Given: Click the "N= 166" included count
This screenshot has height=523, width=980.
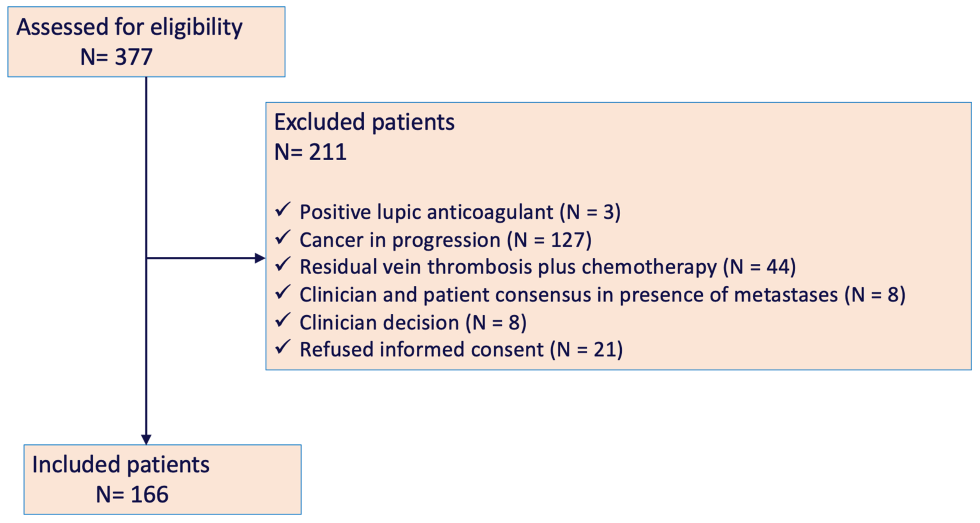Looking at the screenshot, I should pos(132,495).
